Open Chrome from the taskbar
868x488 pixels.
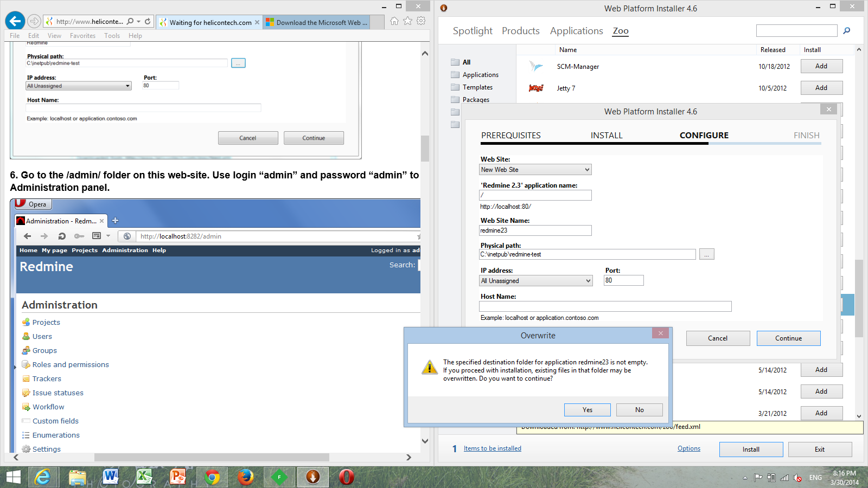tap(212, 477)
